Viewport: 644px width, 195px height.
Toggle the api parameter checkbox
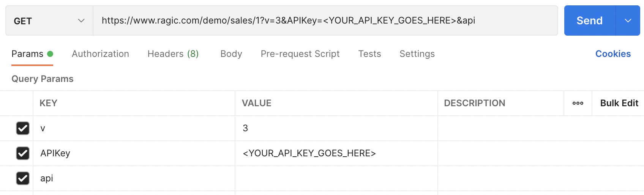coord(23,178)
